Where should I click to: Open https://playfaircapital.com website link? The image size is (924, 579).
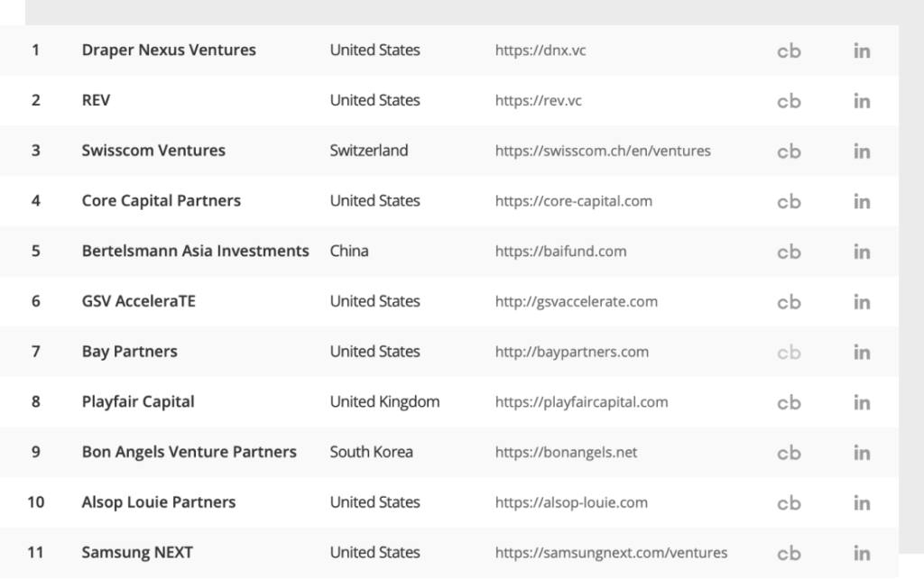point(582,401)
